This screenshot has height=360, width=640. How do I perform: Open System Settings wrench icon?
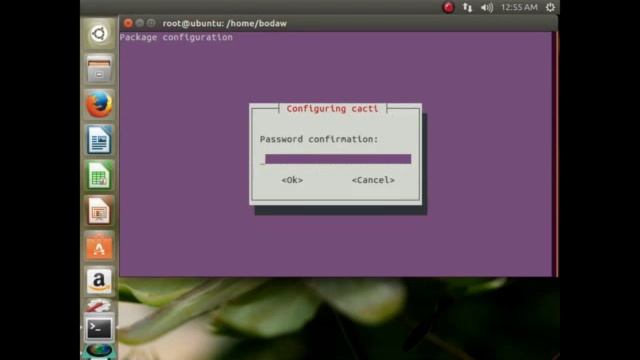point(99,306)
